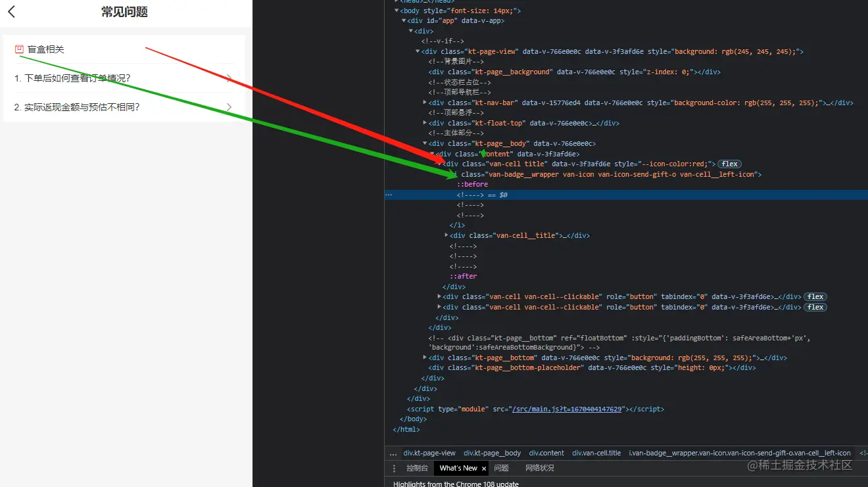Select the What's New drawer tab
Viewport: 868px width, 487px height.
pos(458,468)
